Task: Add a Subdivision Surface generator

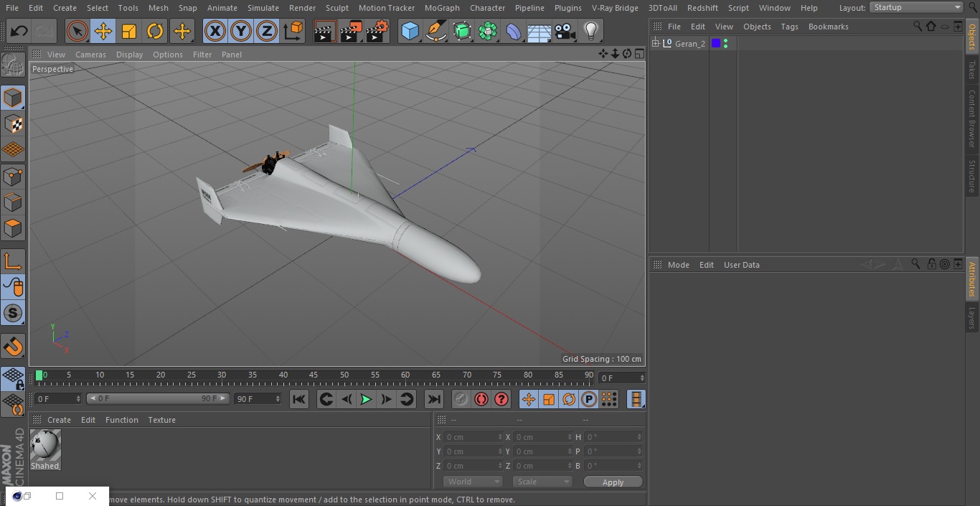Action: (x=462, y=31)
